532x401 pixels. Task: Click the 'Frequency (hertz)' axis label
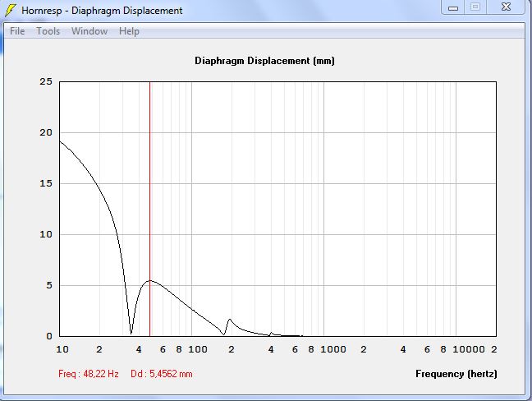[x=456, y=374]
